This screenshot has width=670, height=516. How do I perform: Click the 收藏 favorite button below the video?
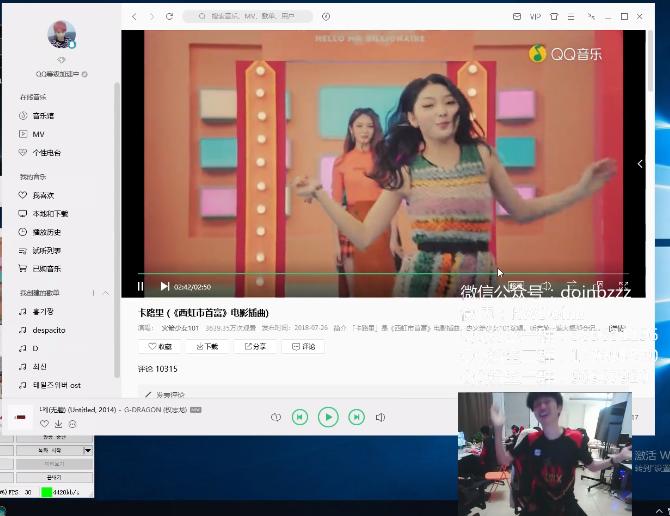point(160,346)
